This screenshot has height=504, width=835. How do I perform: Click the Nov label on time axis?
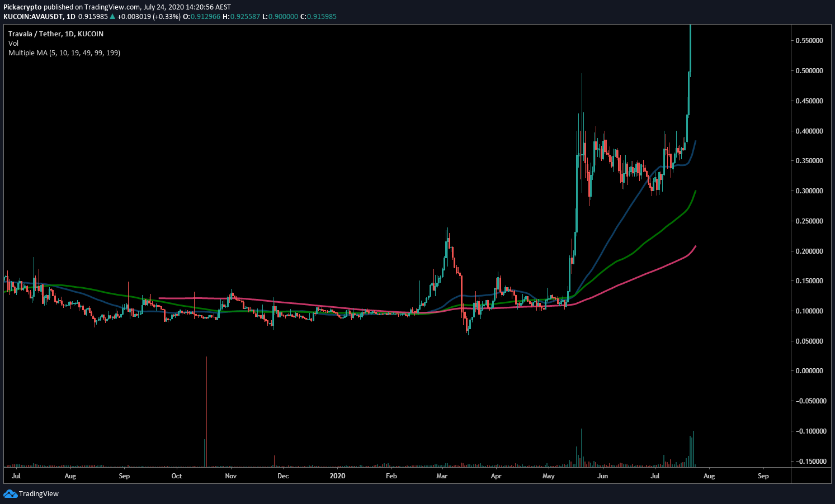(230, 476)
